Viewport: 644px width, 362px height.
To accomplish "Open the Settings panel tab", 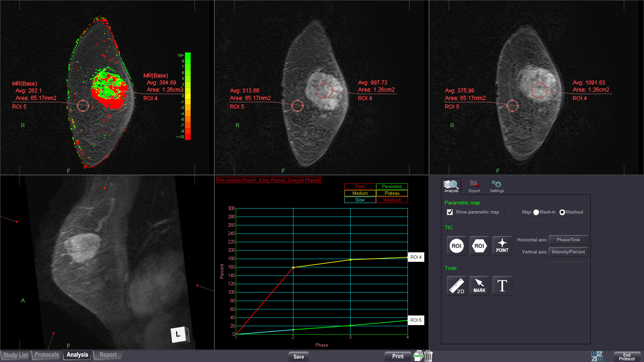I will click(x=496, y=186).
